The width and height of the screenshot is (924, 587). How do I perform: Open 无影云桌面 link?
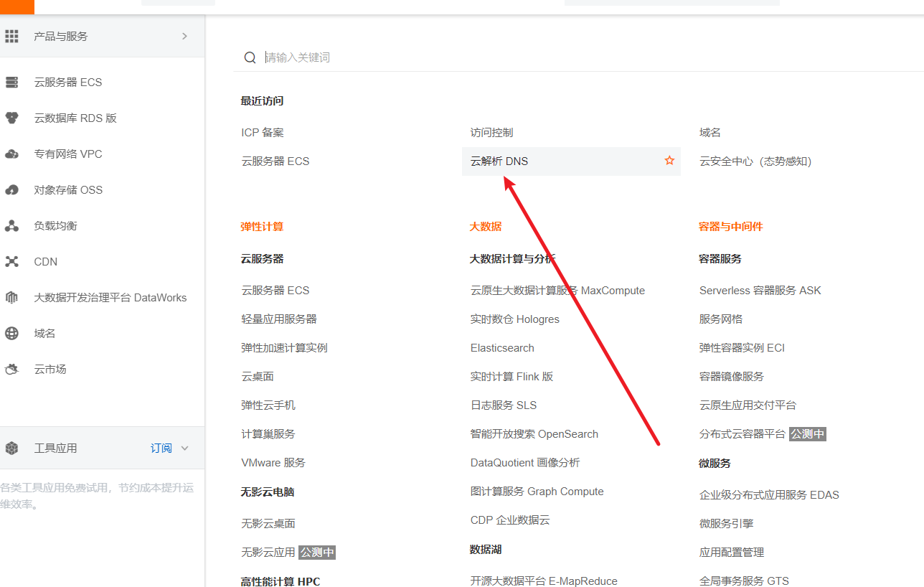point(268,524)
